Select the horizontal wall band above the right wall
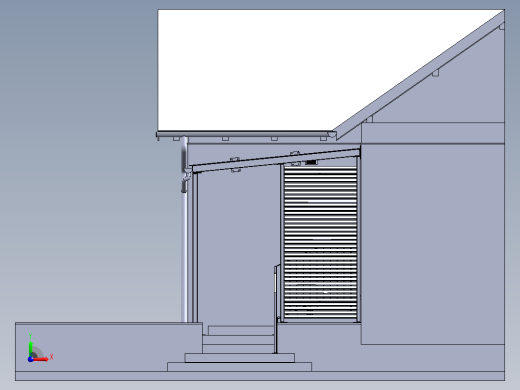This screenshot has width=520, height=390. click(433, 133)
